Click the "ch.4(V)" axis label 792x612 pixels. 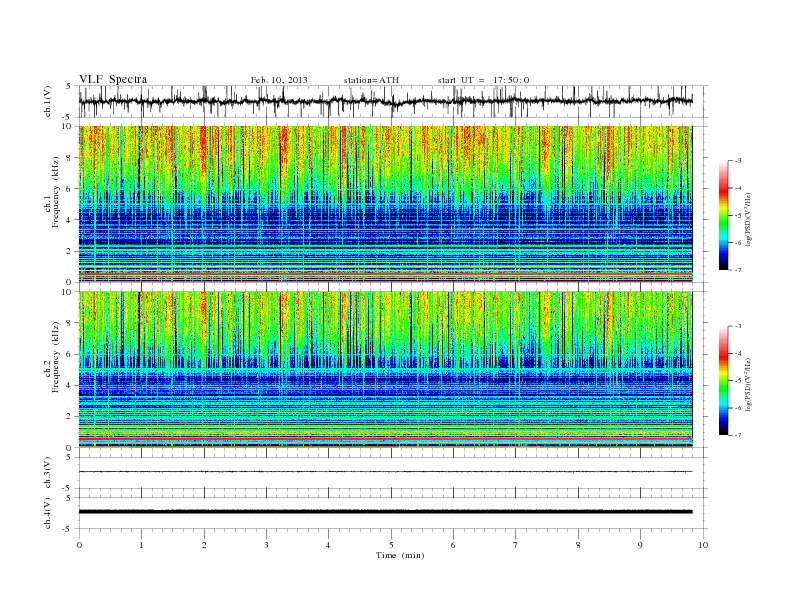(x=48, y=514)
